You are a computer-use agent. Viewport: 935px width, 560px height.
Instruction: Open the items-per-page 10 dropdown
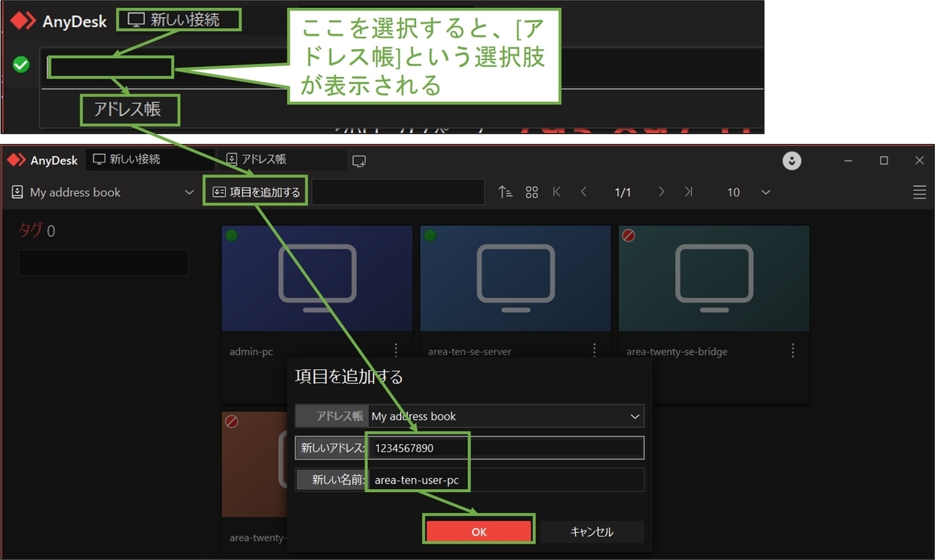coord(749,192)
